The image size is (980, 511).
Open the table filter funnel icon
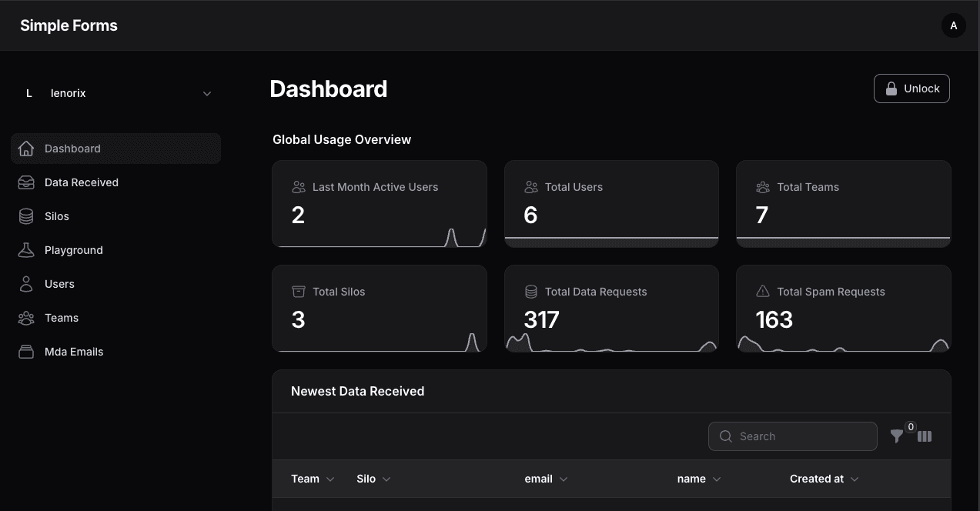[897, 436]
